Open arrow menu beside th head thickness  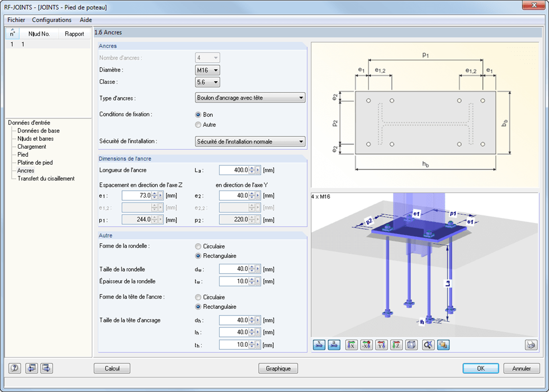click(258, 345)
